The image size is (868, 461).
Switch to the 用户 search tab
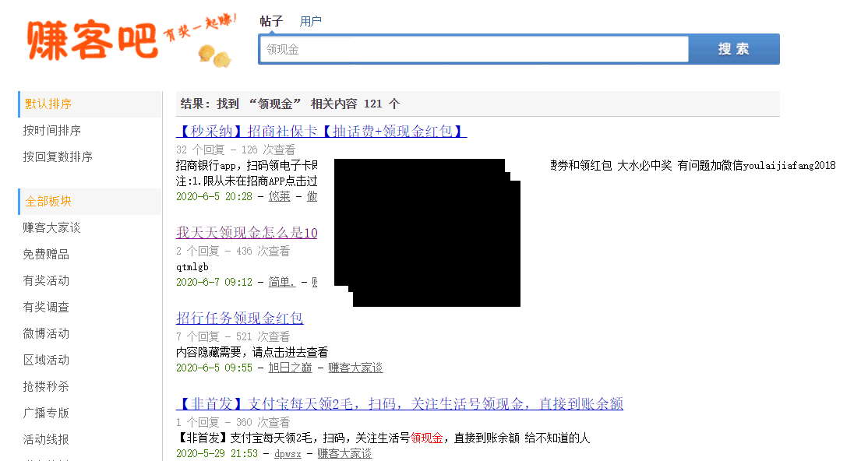(x=310, y=21)
